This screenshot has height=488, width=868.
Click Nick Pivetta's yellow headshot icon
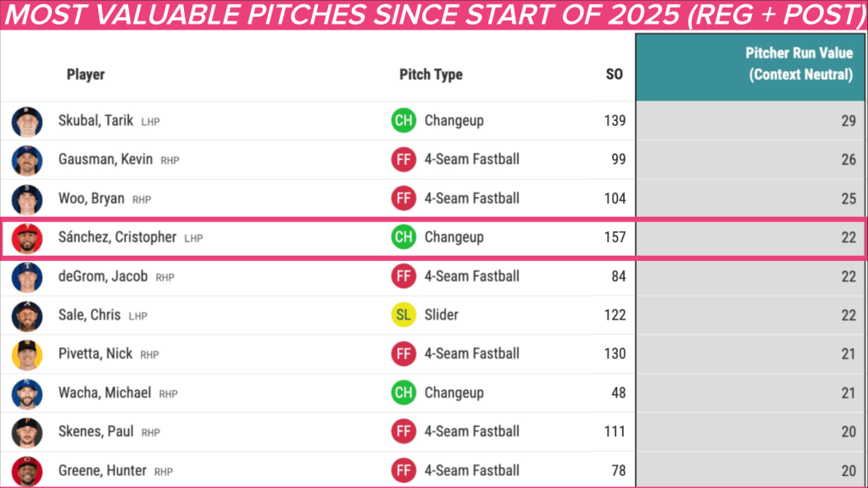coord(27,354)
